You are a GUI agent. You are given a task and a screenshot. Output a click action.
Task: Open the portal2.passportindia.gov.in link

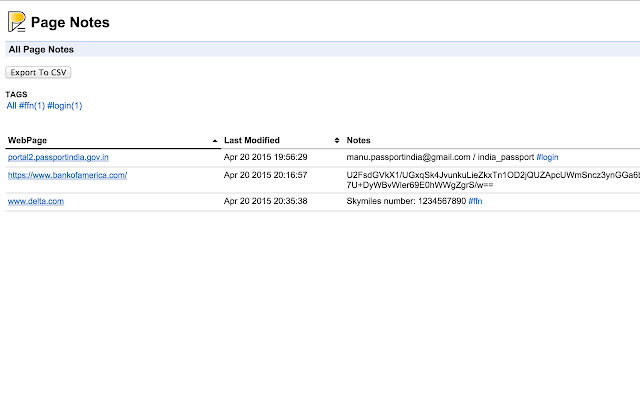click(58, 157)
